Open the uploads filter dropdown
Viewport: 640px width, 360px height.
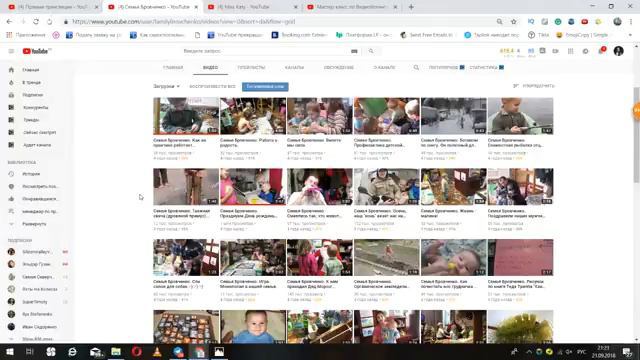pos(166,87)
